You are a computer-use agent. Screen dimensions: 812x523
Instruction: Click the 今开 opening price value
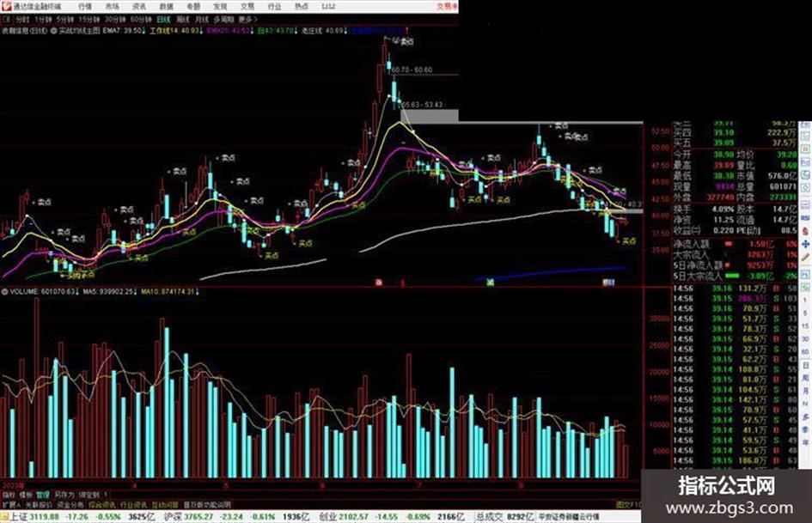(724, 155)
